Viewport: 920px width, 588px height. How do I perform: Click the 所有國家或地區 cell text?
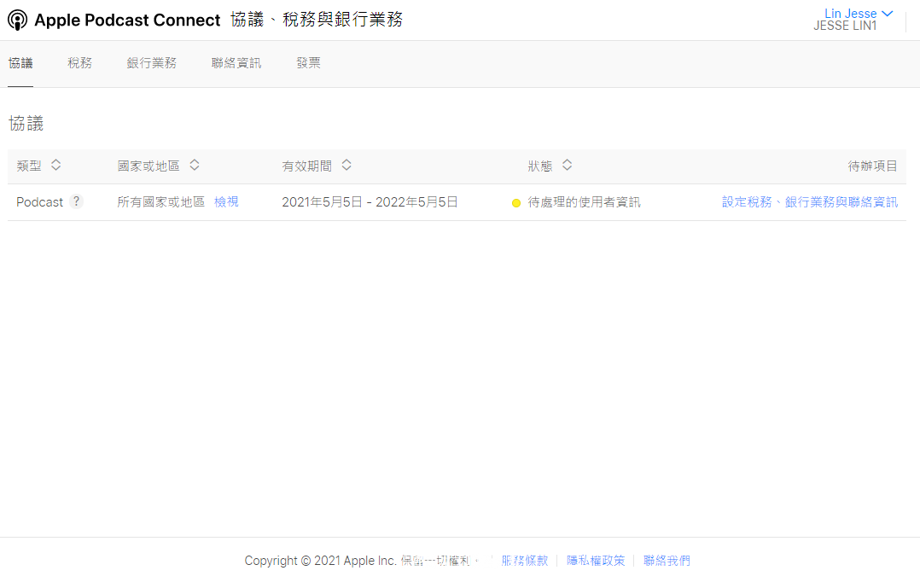160,202
